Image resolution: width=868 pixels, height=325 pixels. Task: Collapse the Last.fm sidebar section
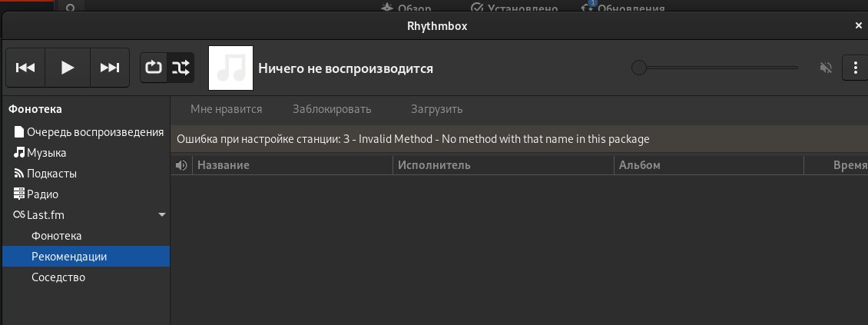(x=161, y=216)
